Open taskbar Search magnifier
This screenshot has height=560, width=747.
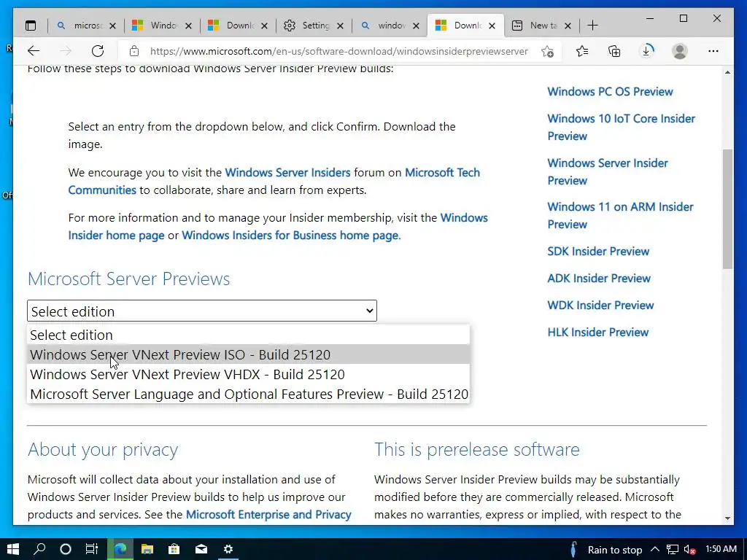(39, 549)
